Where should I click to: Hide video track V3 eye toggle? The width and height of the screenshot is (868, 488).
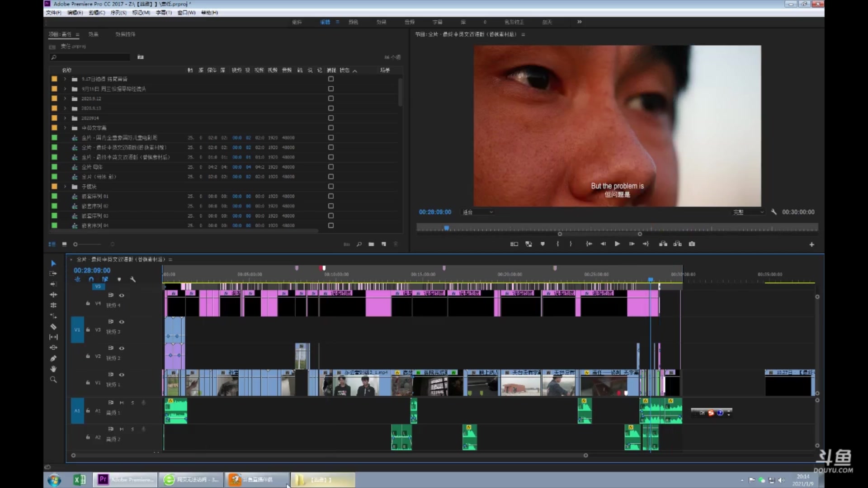click(x=122, y=322)
